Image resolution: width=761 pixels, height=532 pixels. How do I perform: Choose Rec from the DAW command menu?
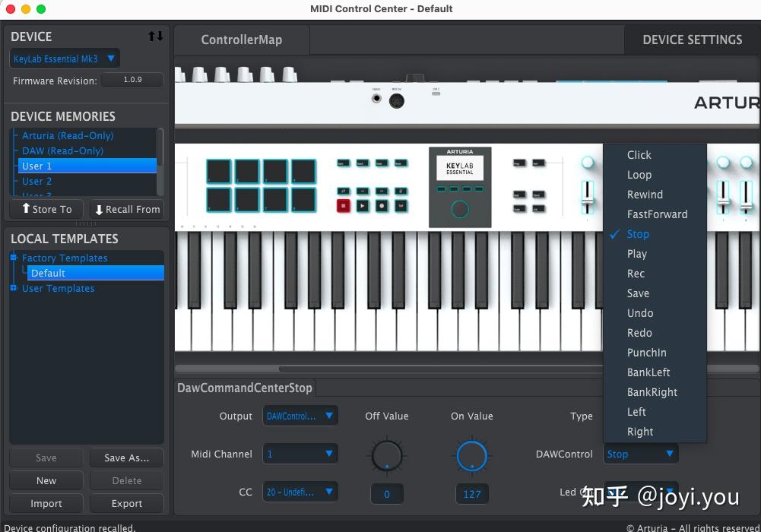[637, 274]
